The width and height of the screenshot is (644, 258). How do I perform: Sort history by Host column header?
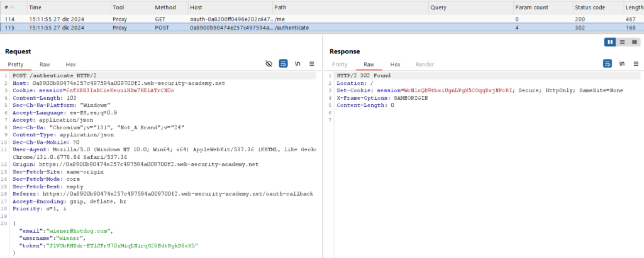pos(230,8)
